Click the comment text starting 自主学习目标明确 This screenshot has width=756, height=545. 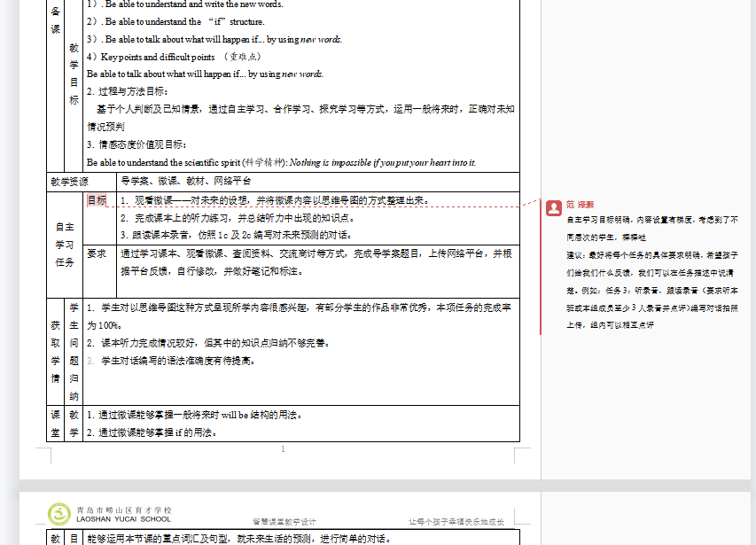(x=652, y=229)
